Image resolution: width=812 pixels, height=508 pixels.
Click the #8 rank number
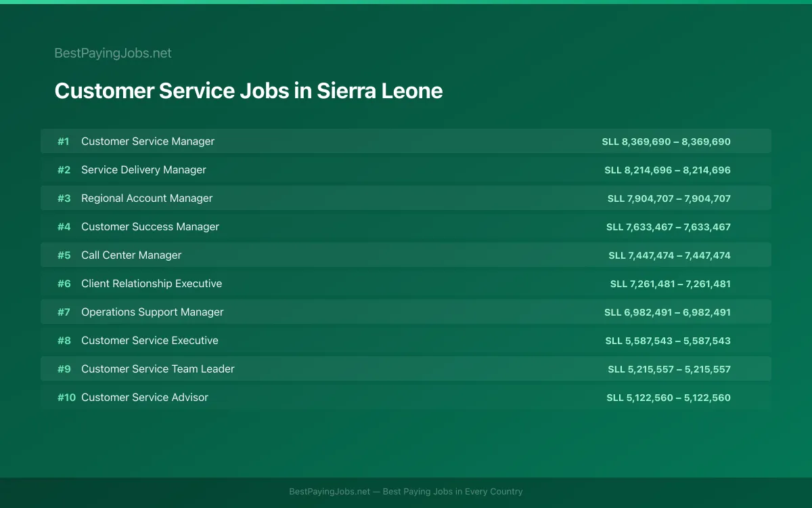(64, 341)
